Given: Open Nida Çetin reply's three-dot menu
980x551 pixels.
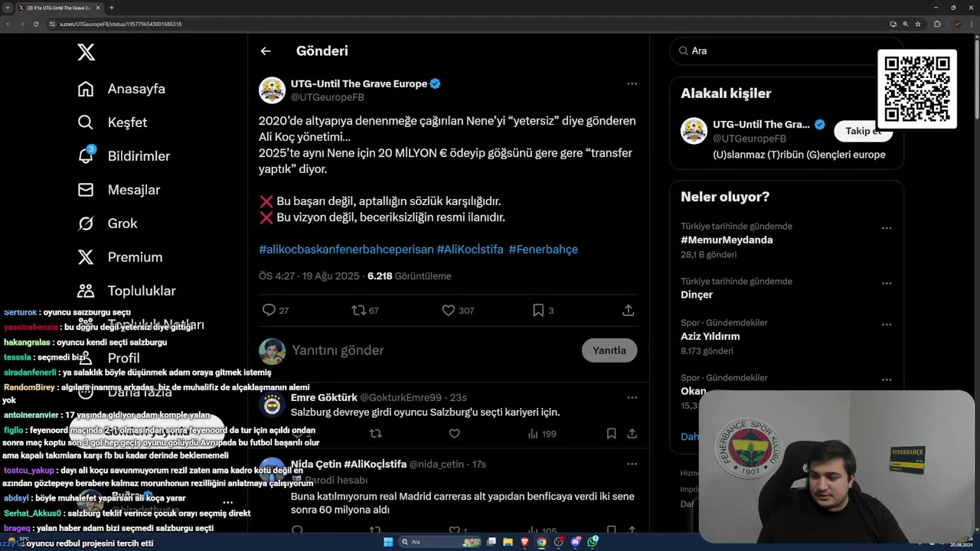Looking at the screenshot, I should pyautogui.click(x=632, y=464).
